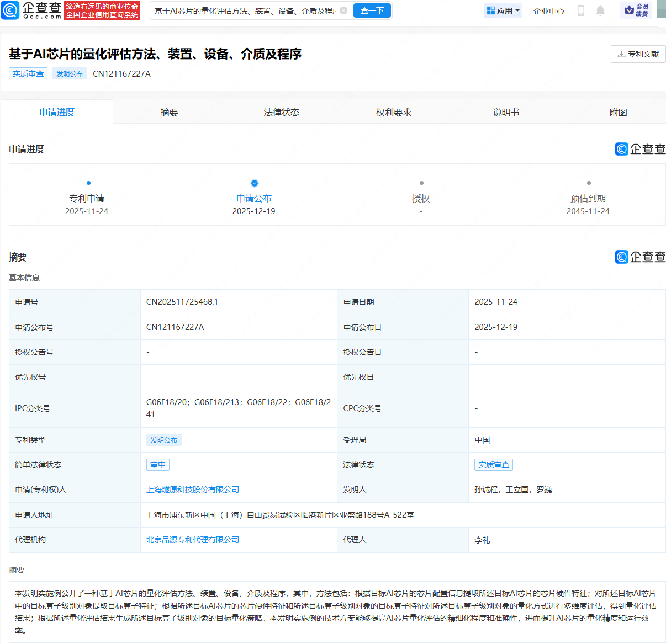Open the notifications bell icon
Image resolution: width=666 pixels, height=644 pixels.
click(600, 10)
